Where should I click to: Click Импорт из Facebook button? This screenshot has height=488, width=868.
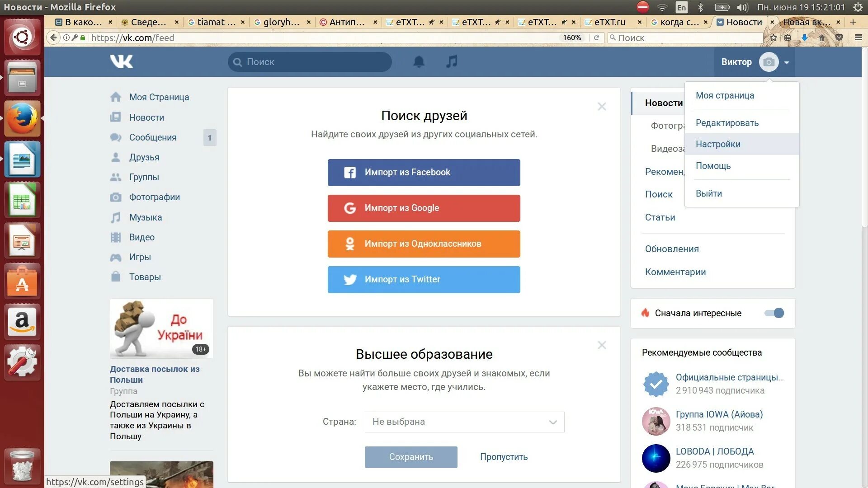pos(424,173)
